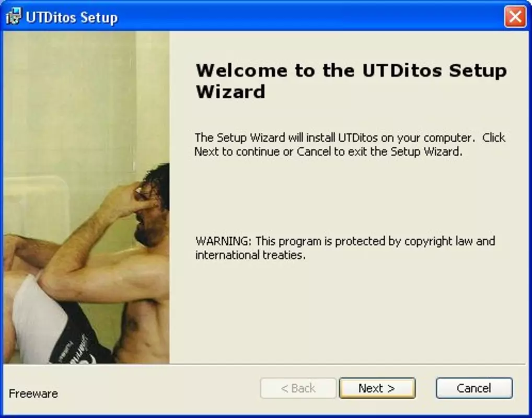Cancel the UTDitos installation

tap(474, 388)
